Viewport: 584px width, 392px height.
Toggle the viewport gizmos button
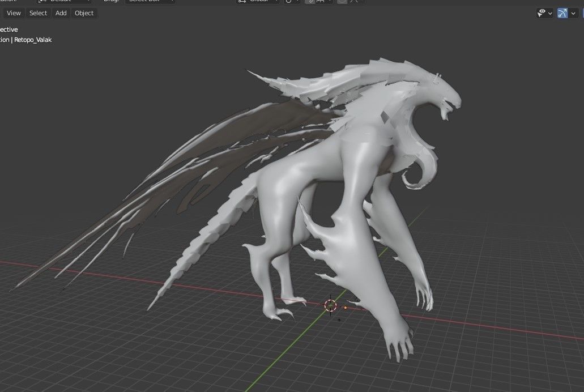coord(562,14)
